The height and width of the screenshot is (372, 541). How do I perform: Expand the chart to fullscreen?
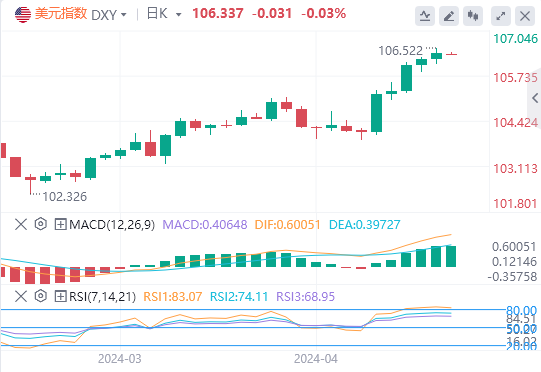click(501, 16)
